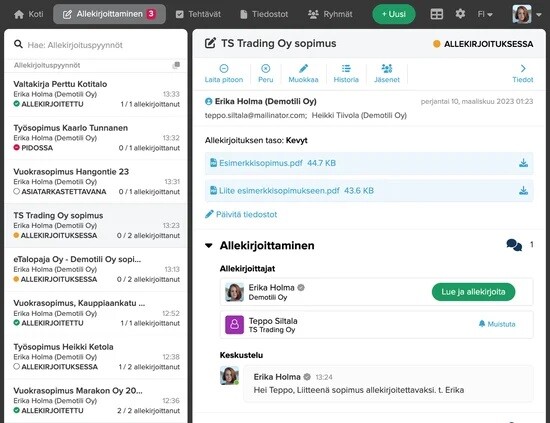Image resolution: width=550 pixels, height=423 pixels.
Task: Click the notification badge 3 on Allekirjoittaminen
Action: pyautogui.click(x=151, y=14)
